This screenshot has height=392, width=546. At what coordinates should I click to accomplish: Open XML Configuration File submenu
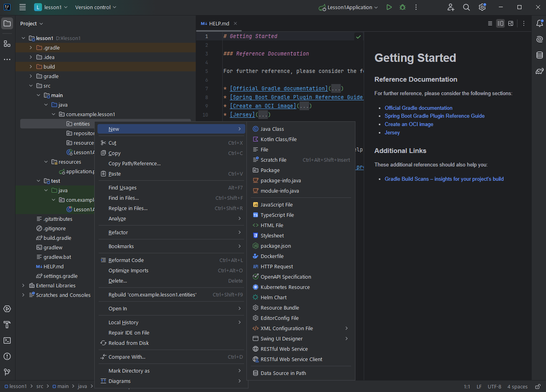(301, 328)
